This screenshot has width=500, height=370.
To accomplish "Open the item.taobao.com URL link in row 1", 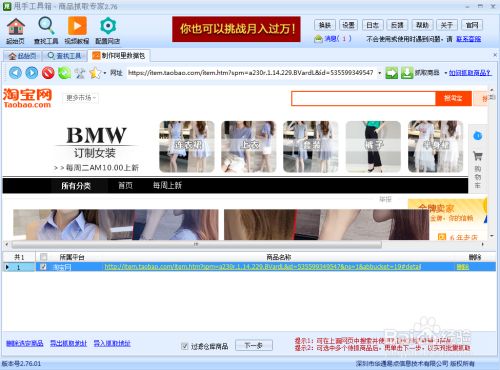I will pyautogui.click(x=263, y=267).
